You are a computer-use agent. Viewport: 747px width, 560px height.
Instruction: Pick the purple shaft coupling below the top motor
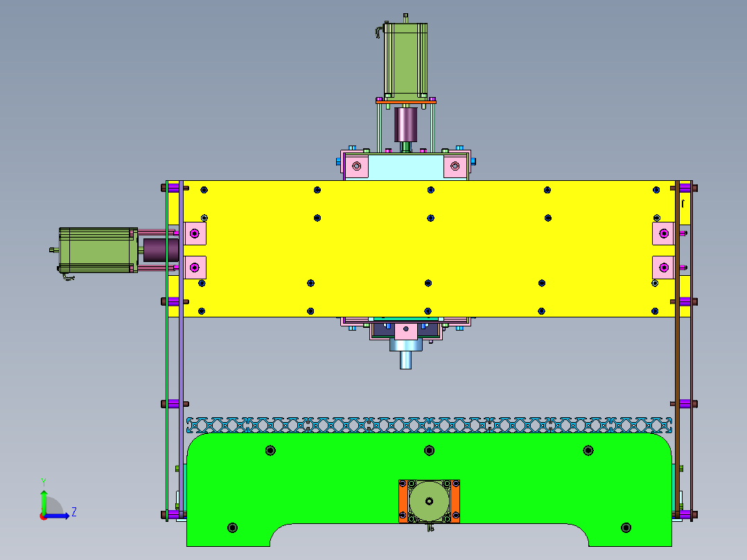click(x=405, y=125)
